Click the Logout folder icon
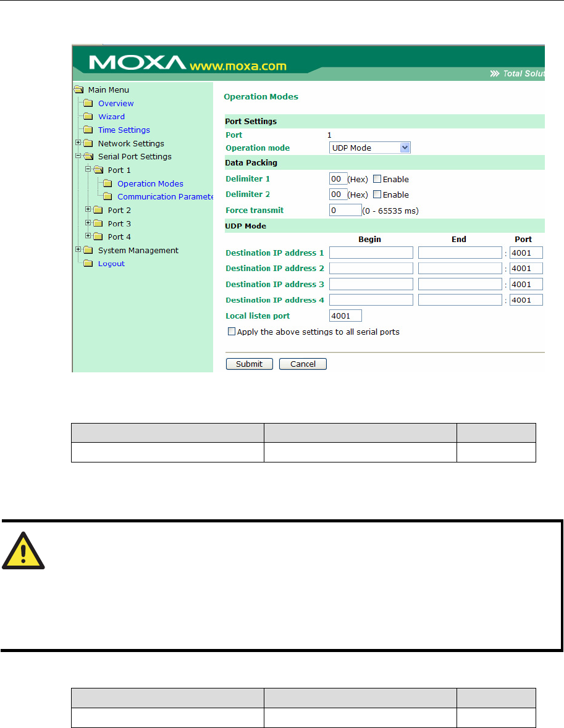 click(88, 263)
